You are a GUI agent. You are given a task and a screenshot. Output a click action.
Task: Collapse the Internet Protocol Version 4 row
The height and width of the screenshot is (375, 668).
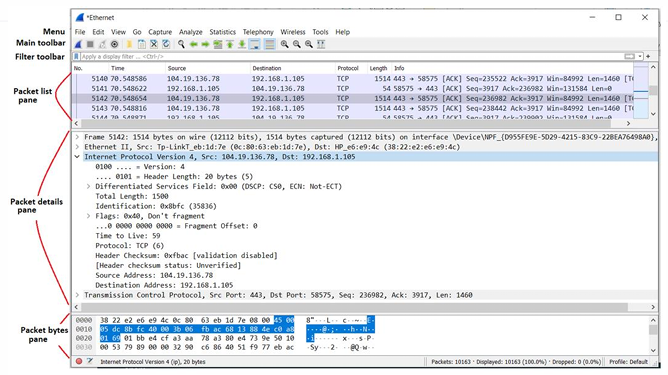[78, 157]
